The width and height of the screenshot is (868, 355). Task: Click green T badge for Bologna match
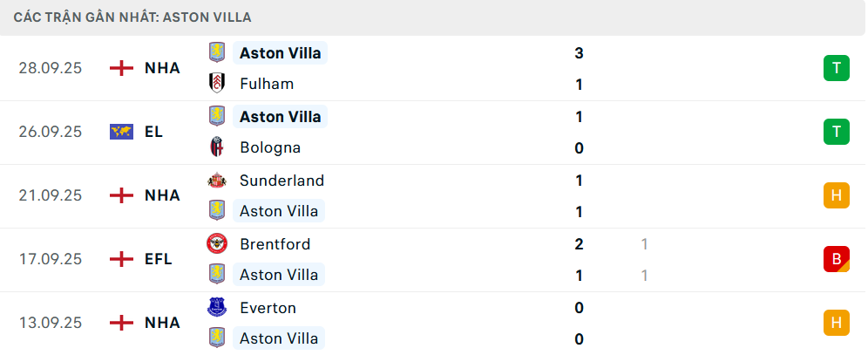(x=836, y=132)
